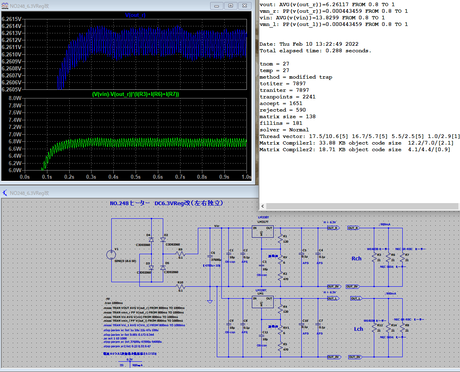Click resistor R9 after the bridge rectifier
460x372 pixels.
pyautogui.click(x=180, y=254)
